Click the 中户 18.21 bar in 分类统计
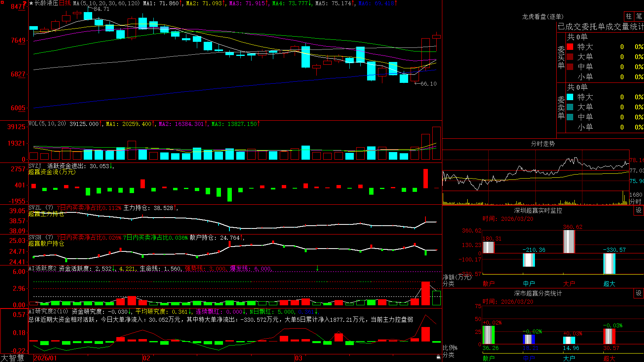644x362 pixels. click(x=528, y=339)
